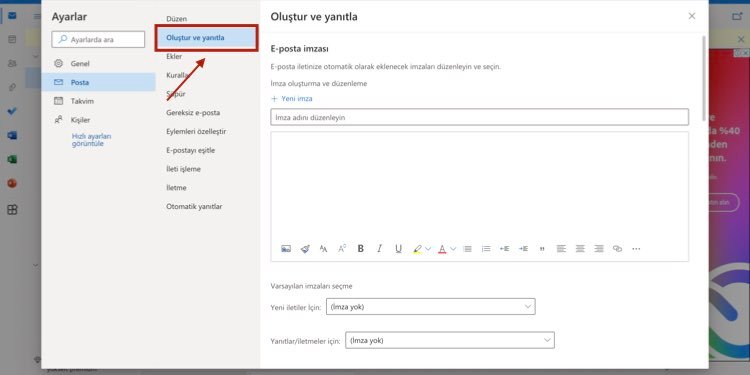Open the PowerPoint app in the sidebar
The image size is (750, 375).
(12, 183)
